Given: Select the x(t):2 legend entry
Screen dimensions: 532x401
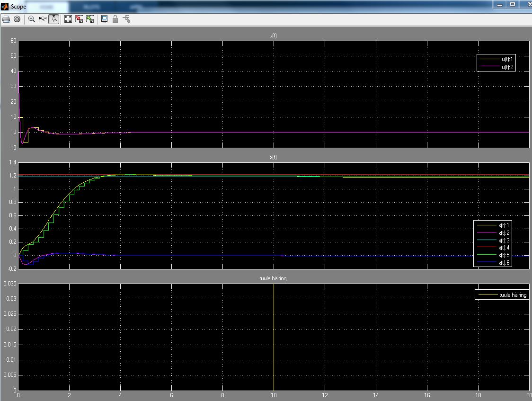Looking at the screenshot, I should pos(493,233).
